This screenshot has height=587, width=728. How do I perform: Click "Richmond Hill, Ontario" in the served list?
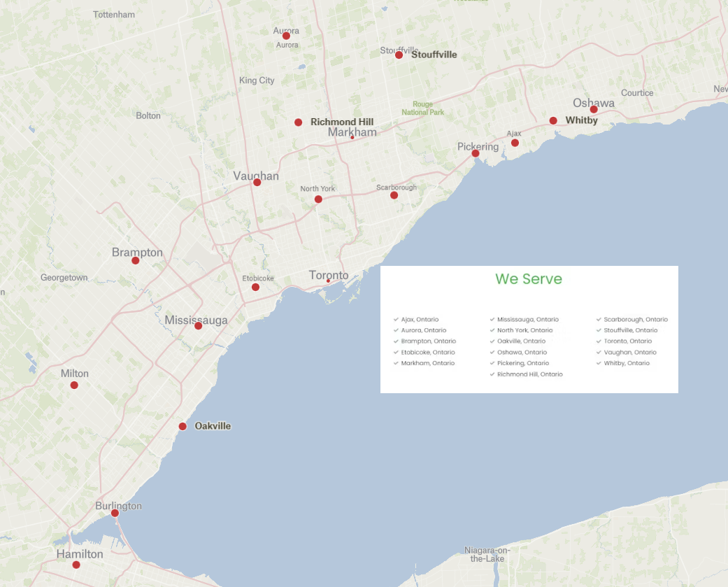point(529,374)
